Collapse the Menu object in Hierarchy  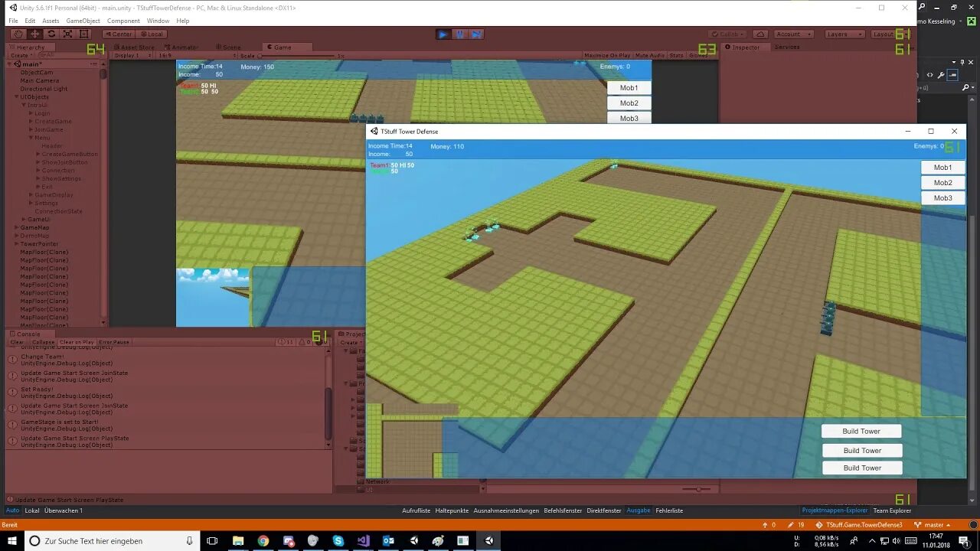coord(31,138)
